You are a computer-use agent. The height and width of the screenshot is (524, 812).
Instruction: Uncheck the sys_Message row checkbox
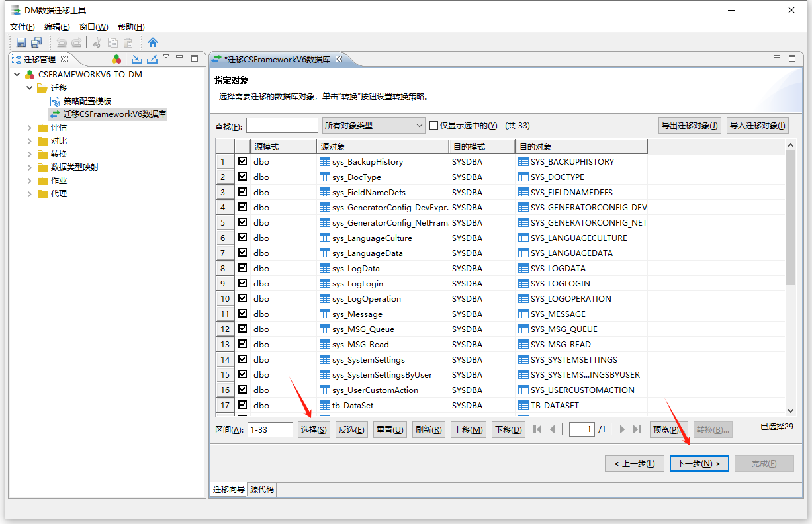tap(242, 313)
